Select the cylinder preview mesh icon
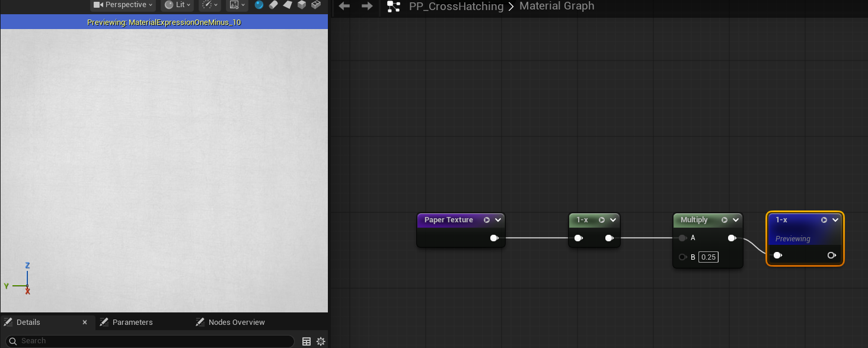The height and width of the screenshot is (348, 868). click(273, 5)
